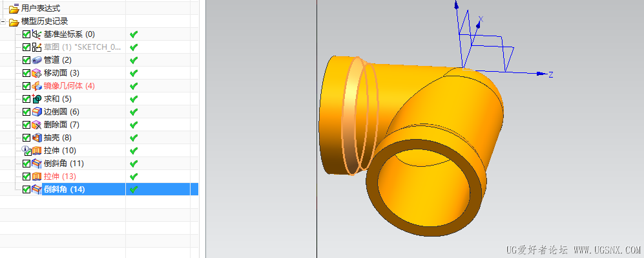This screenshot has height=258, width=644.
Task: Click the 镜像几何体 (4) mirror icon
Action: tap(37, 86)
